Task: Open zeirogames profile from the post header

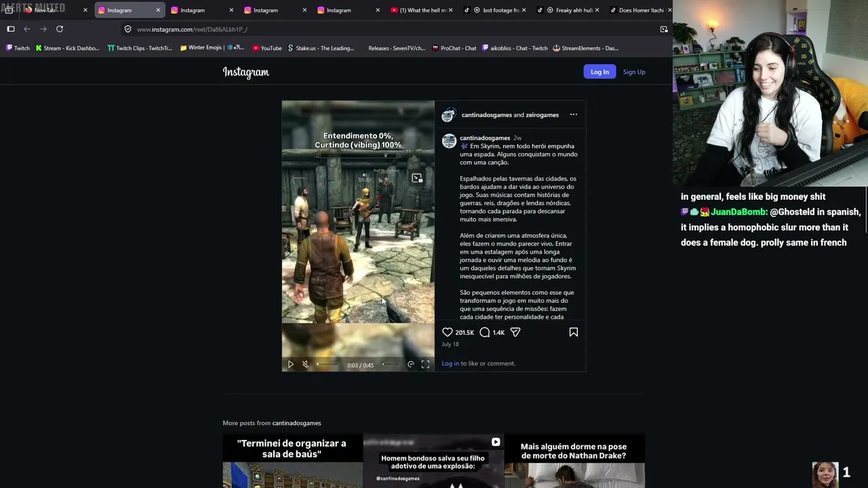Action: pos(542,115)
